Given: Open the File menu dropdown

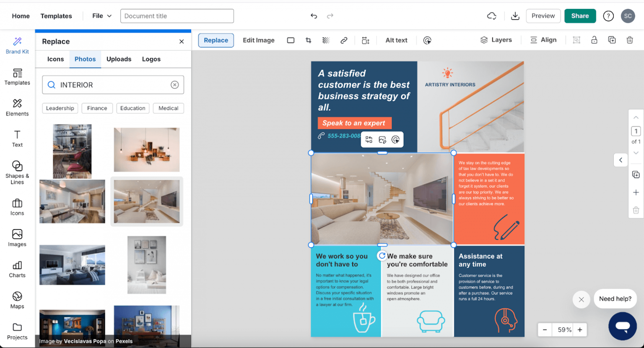Looking at the screenshot, I should [101, 16].
